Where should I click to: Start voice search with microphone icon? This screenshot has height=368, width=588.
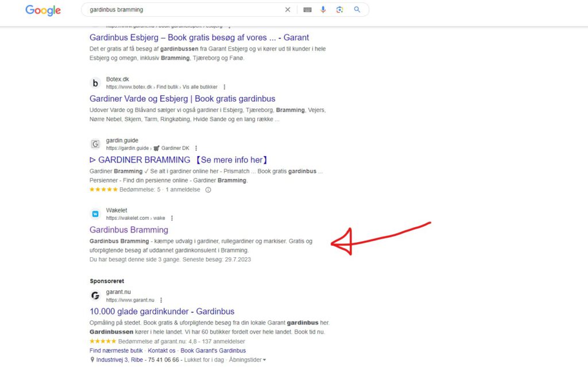pos(323,10)
